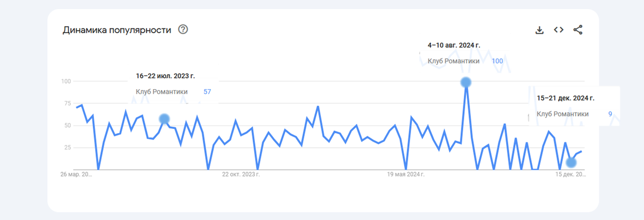Click the help question mark icon

click(183, 30)
